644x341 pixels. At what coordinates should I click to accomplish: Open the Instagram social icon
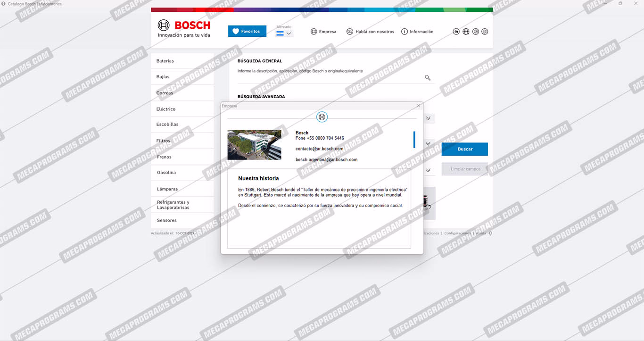[x=476, y=32]
